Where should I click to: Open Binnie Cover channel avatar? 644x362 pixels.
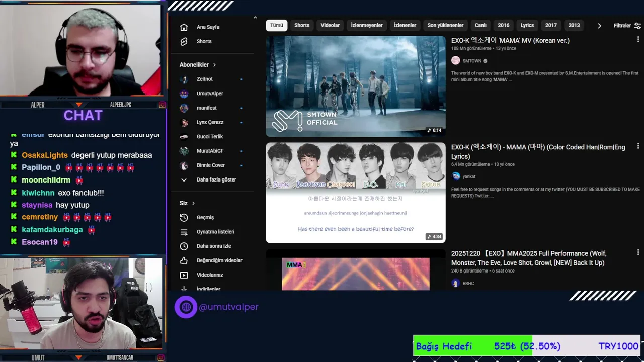click(x=184, y=165)
